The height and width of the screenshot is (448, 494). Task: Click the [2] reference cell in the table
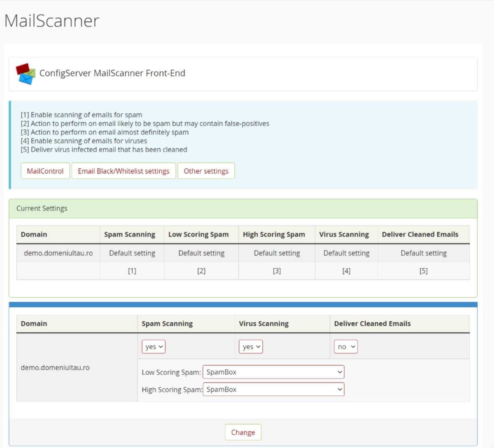201,271
